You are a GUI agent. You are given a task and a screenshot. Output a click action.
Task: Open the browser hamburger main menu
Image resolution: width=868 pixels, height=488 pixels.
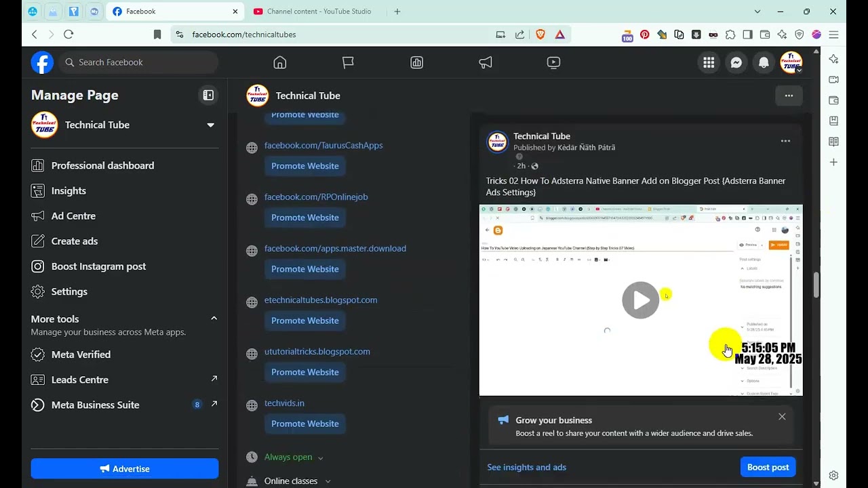[x=833, y=35]
